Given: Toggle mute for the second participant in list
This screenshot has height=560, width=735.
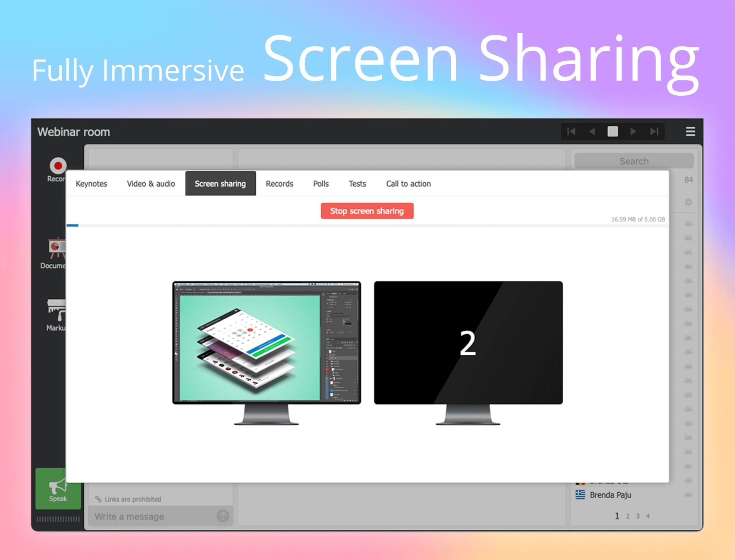Looking at the screenshot, I should tap(688, 238).
